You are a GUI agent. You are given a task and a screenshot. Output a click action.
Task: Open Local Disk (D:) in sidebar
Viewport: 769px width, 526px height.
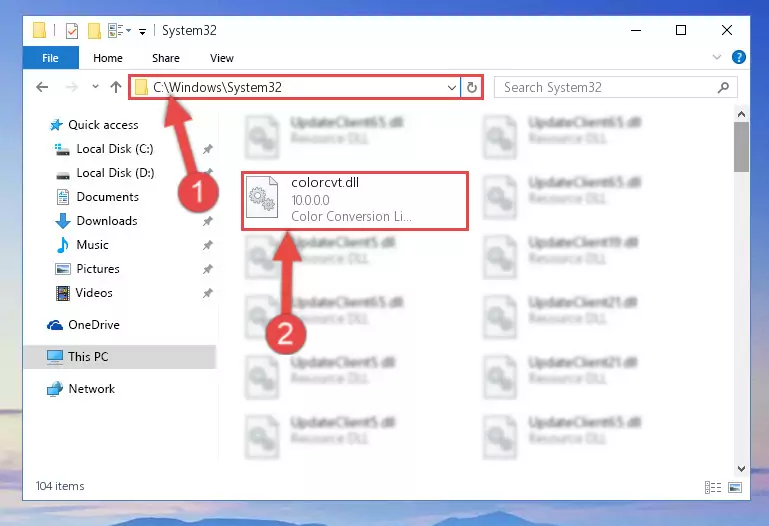click(115, 173)
